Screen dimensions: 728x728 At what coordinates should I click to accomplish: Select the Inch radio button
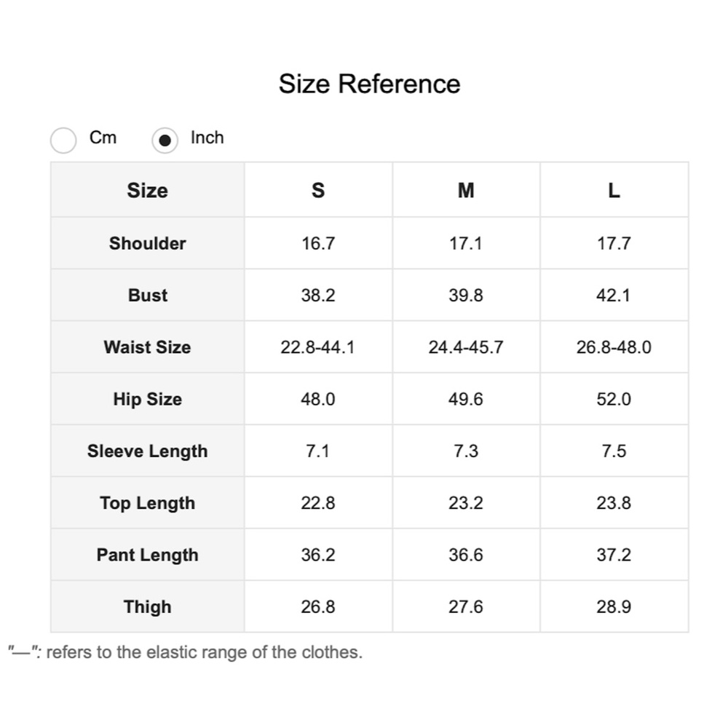165,141
